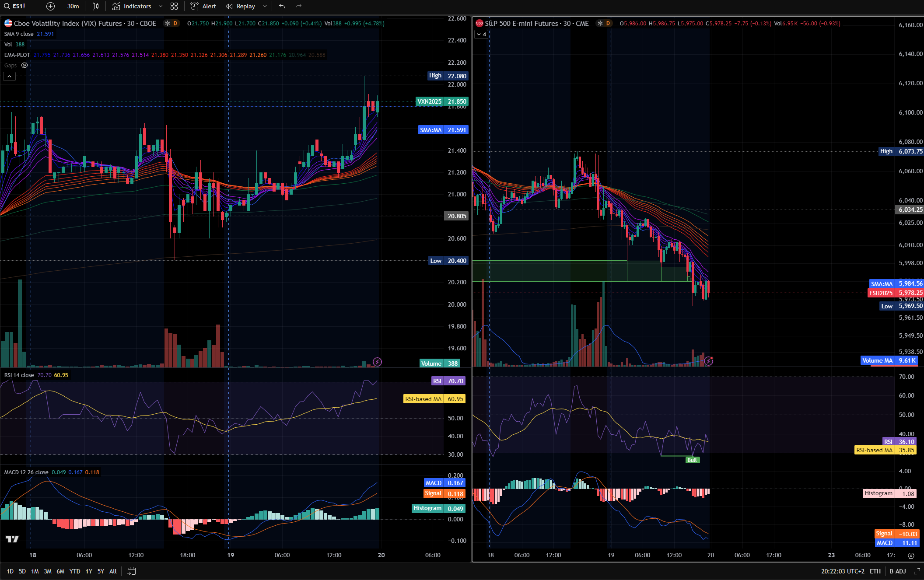This screenshot has height=580, width=924.
Task: Click the S&P 500 symbol logo icon
Action: [x=479, y=23]
